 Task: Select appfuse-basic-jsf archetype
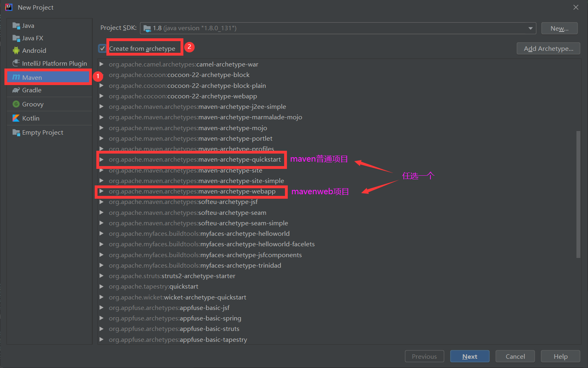[169, 308]
